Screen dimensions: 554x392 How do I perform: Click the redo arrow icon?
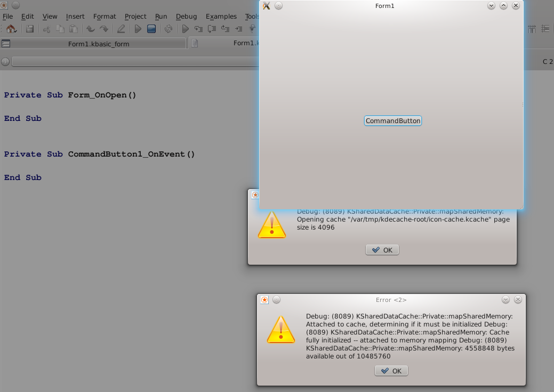105,29
